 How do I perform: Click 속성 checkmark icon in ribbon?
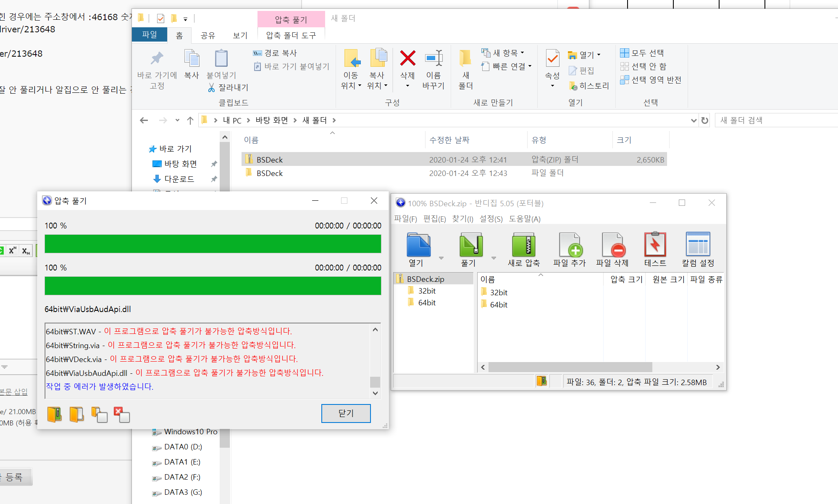coord(552,58)
